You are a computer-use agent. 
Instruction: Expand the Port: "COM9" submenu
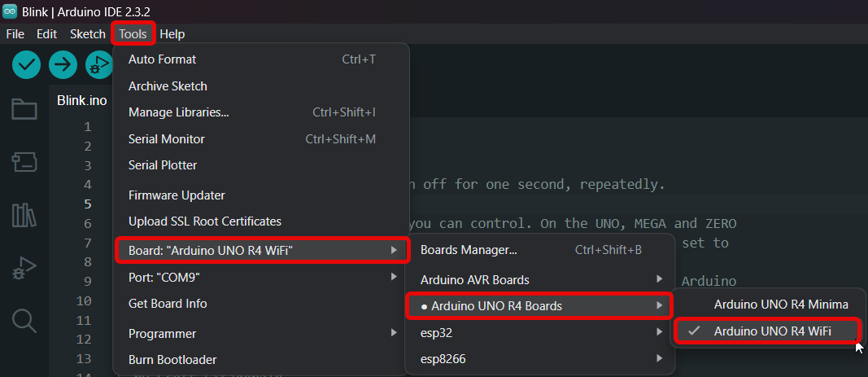click(x=261, y=277)
